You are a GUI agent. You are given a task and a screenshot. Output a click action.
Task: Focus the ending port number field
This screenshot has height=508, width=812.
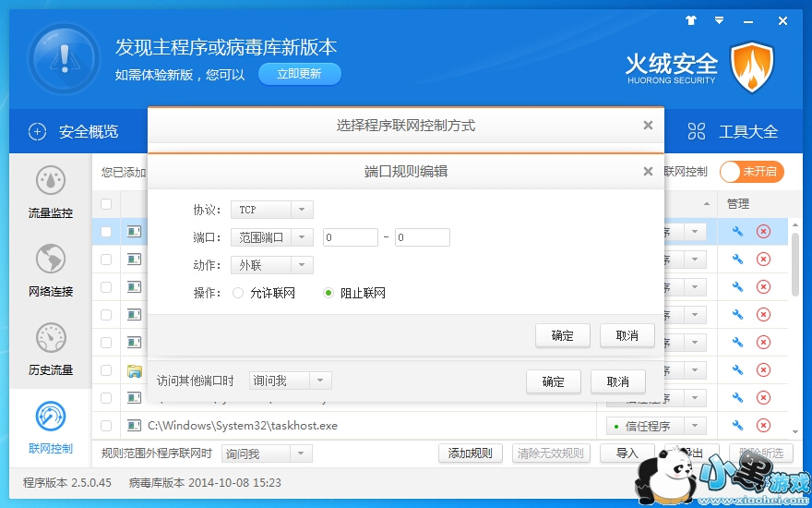(x=423, y=237)
